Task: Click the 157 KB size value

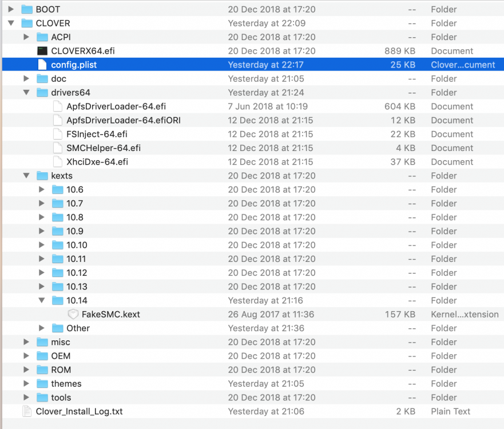Action: coord(400,314)
